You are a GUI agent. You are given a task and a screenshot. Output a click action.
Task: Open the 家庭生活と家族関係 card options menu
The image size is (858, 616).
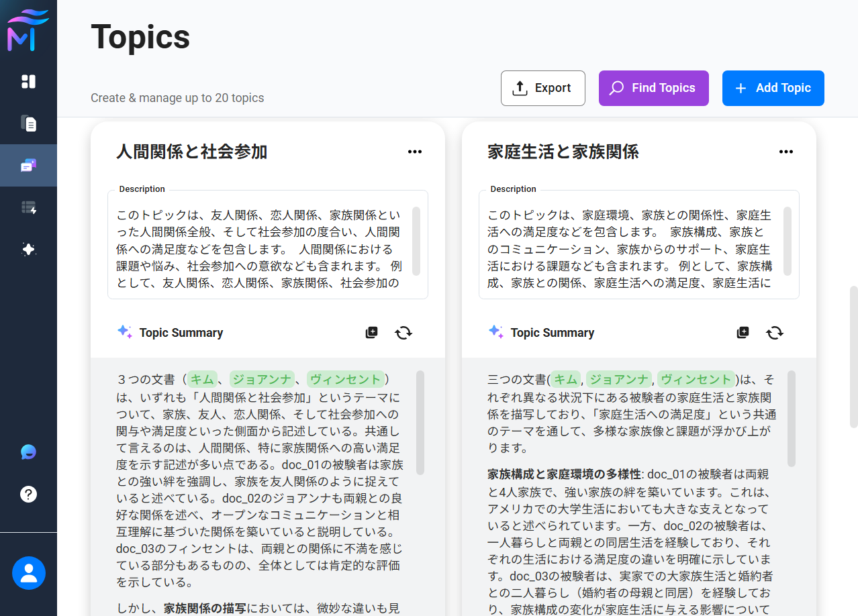(x=786, y=152)
